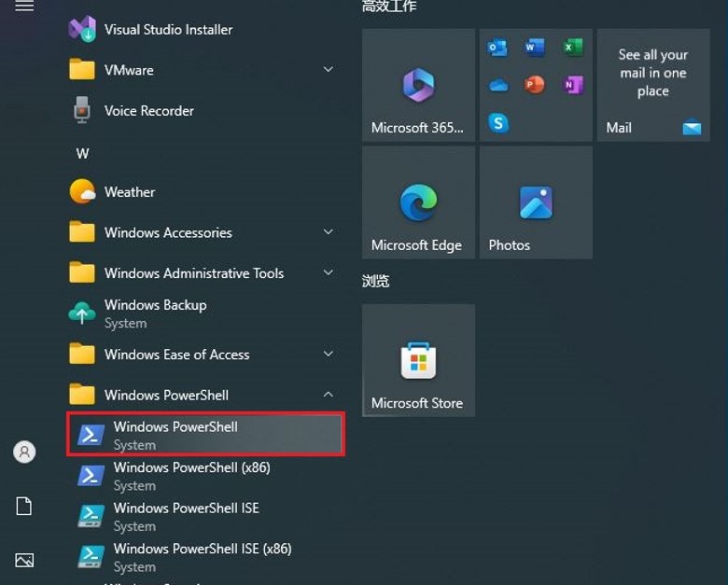Click Windows PowerShell (x86) label
The width and height of the screenshot is (728, 585).
(191, 467)
